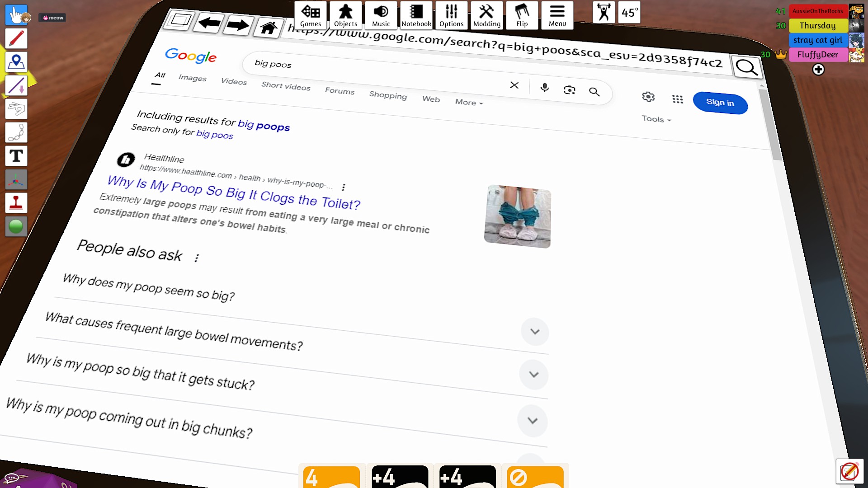This screenshot has height=488, width=868.
Task: Expand "What causes frequent large bowel movements?"
Action: click(535, 332)
